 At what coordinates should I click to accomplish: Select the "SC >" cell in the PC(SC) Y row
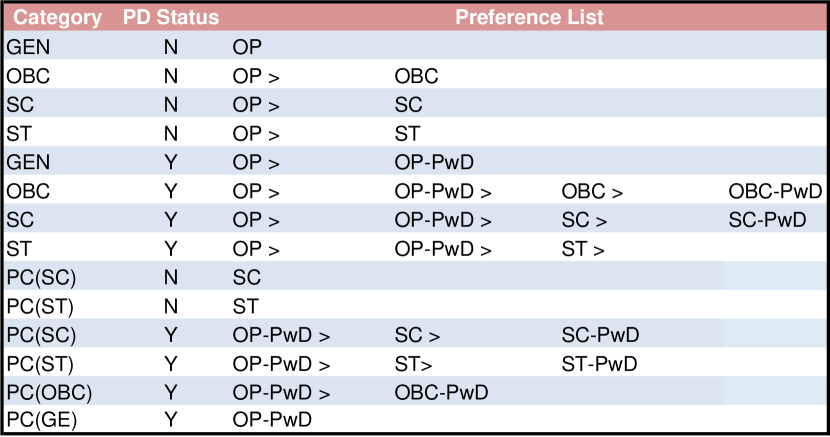417,335
